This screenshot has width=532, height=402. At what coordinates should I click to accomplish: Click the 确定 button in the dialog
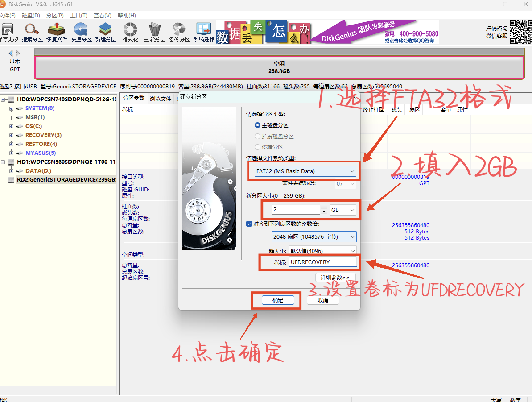(278, 300)
